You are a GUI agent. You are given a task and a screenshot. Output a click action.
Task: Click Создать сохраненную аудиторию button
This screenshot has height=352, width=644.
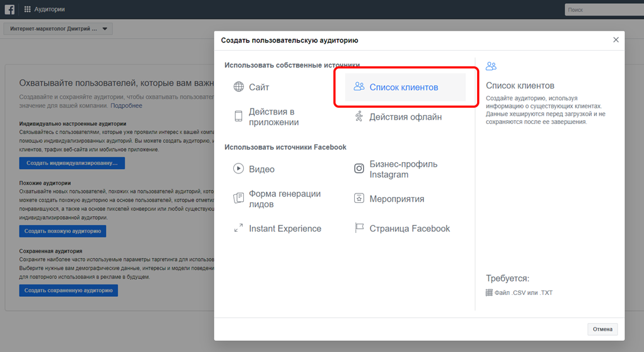(x=68, y=291)
